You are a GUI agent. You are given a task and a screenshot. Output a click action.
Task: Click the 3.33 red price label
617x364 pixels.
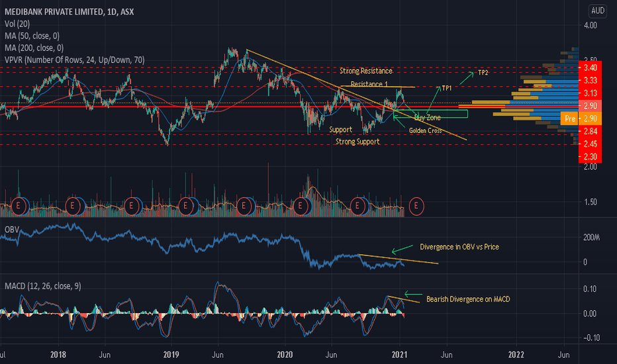(590, 80)
